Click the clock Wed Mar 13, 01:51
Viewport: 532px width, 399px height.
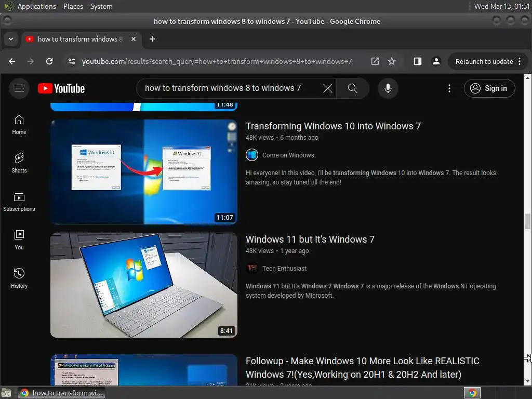tap(501, 6)
